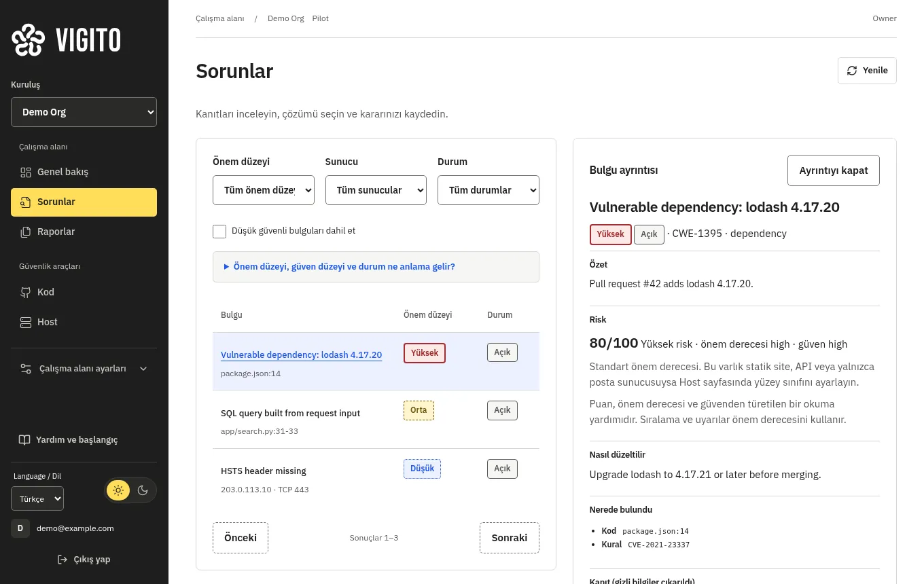924x584 pixels.
Task: Open the Language Türkçe dropdown
Action: pos(37,498)
